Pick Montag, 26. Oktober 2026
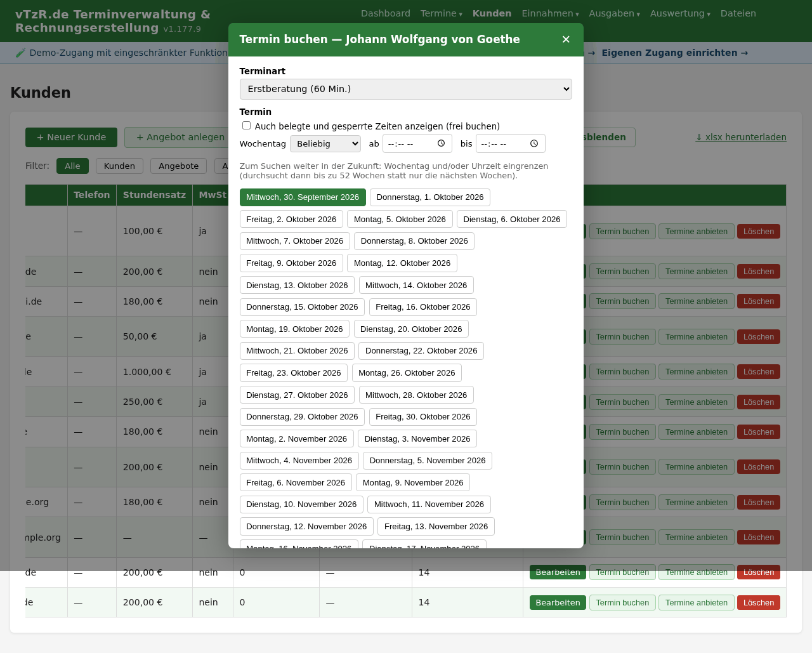The width and height of the screenshot is (812, 653). [407, 373]
